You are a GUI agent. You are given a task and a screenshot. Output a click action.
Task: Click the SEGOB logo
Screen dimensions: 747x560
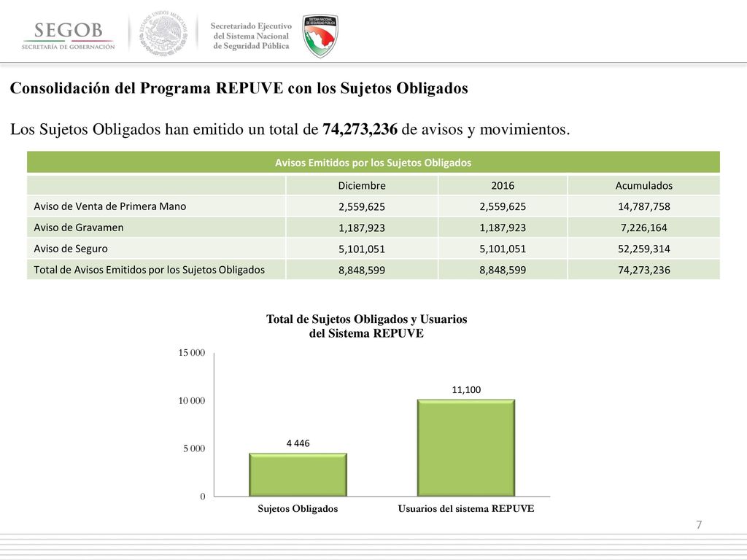click(68, 36)
